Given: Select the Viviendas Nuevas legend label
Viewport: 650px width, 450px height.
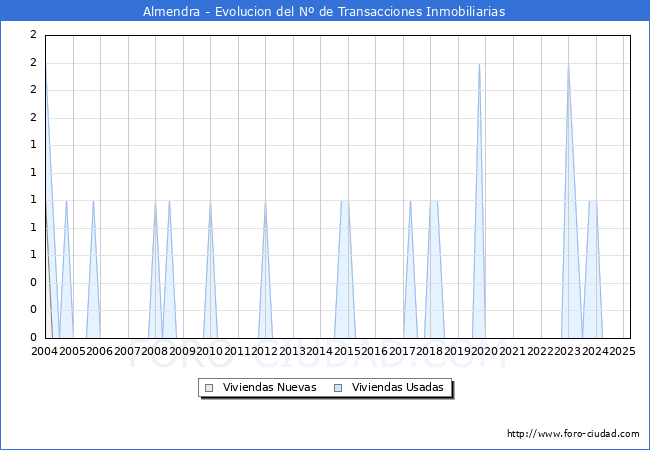Looking at the screenshot, I should [x=269, y=387].
